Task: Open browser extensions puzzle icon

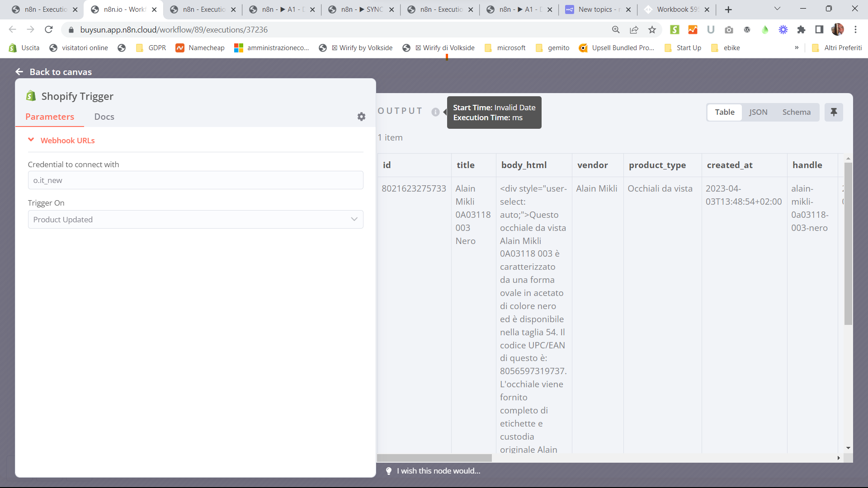Action: [801, 30]
